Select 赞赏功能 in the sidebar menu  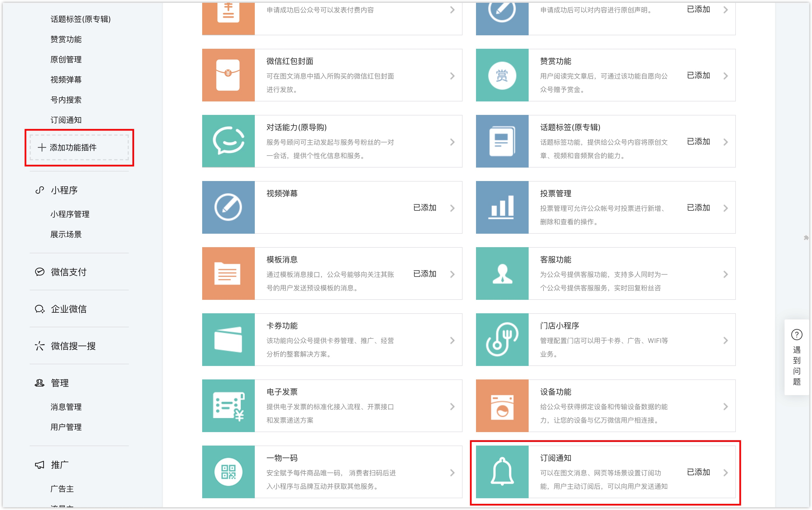[66, 40]
